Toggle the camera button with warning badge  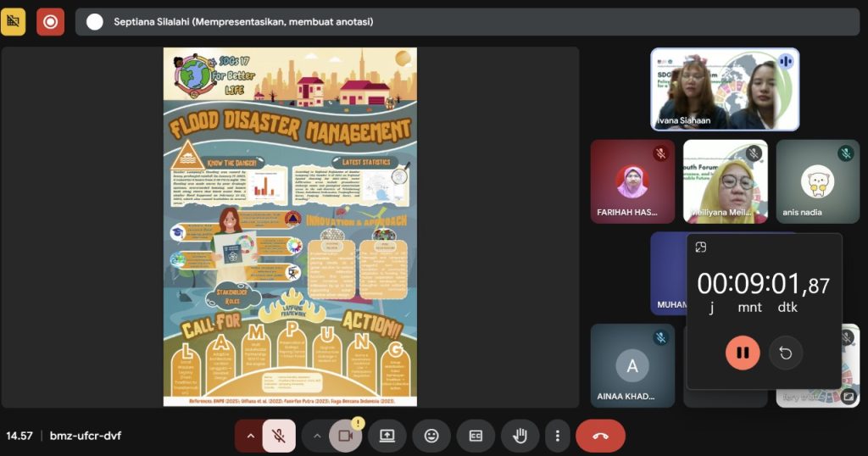pos(345,436)
